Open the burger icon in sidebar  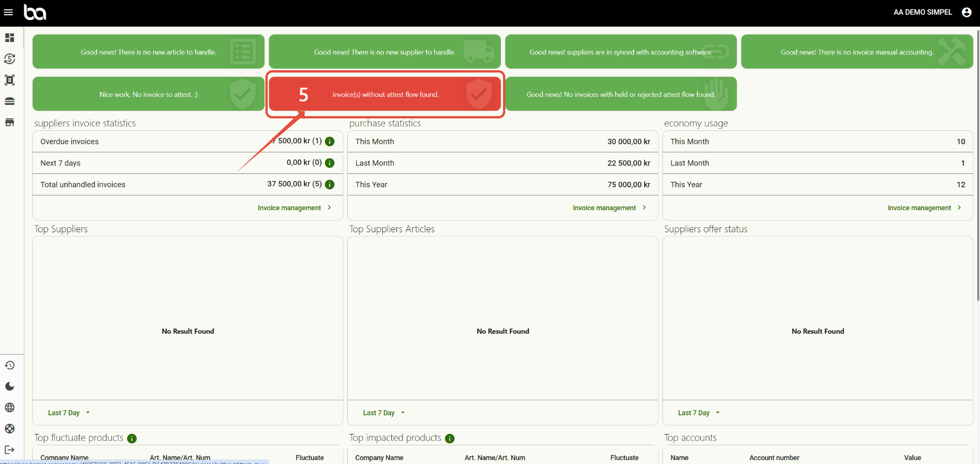10,101
